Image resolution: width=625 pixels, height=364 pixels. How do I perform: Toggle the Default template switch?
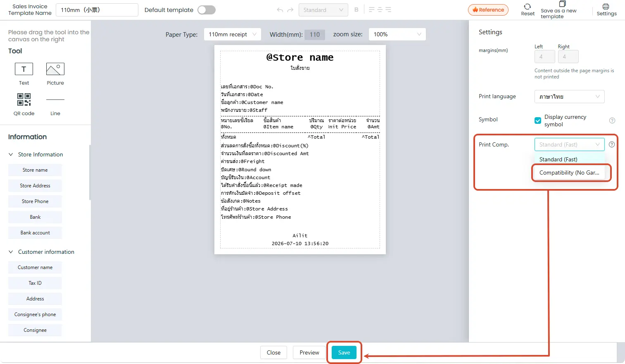[207, 10]
